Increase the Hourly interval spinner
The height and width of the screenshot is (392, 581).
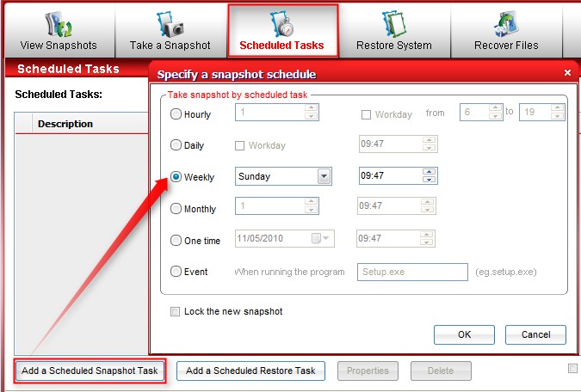[x=311, y=107]
